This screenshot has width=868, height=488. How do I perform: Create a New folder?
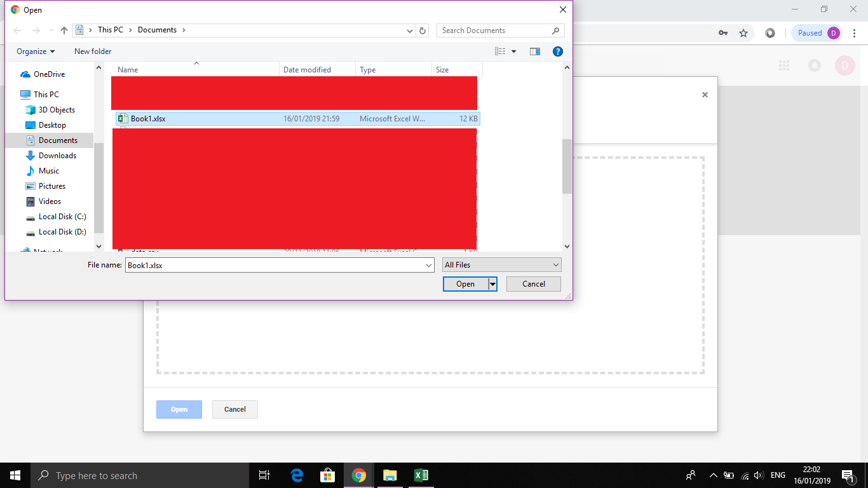pyautogui.click(x=93, y=51)
